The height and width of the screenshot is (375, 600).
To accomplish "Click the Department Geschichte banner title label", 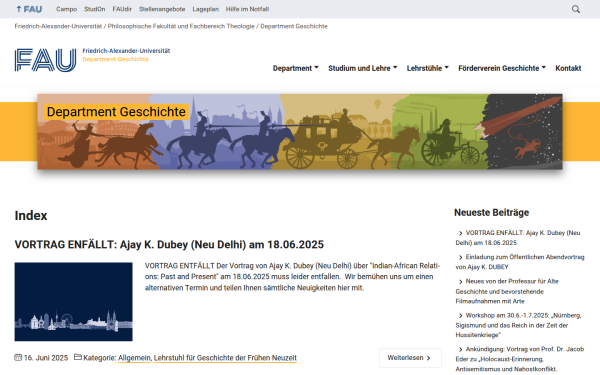I will coord(116,112).
